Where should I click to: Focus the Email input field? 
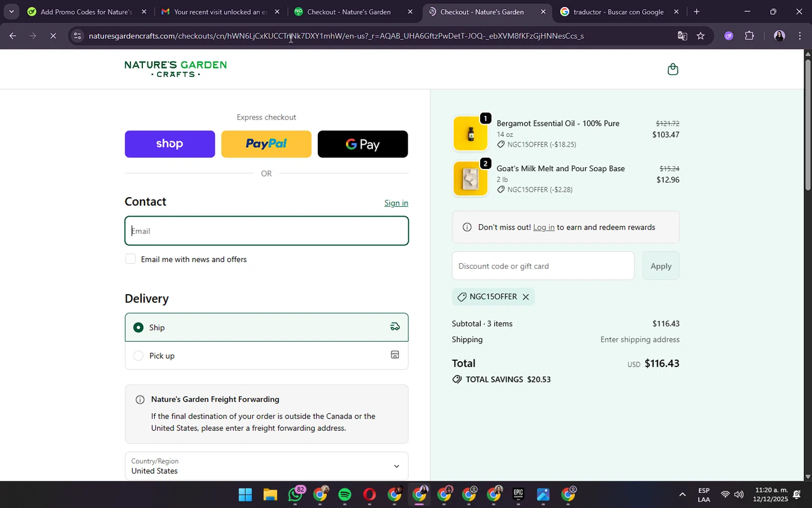tap(266, 231)
